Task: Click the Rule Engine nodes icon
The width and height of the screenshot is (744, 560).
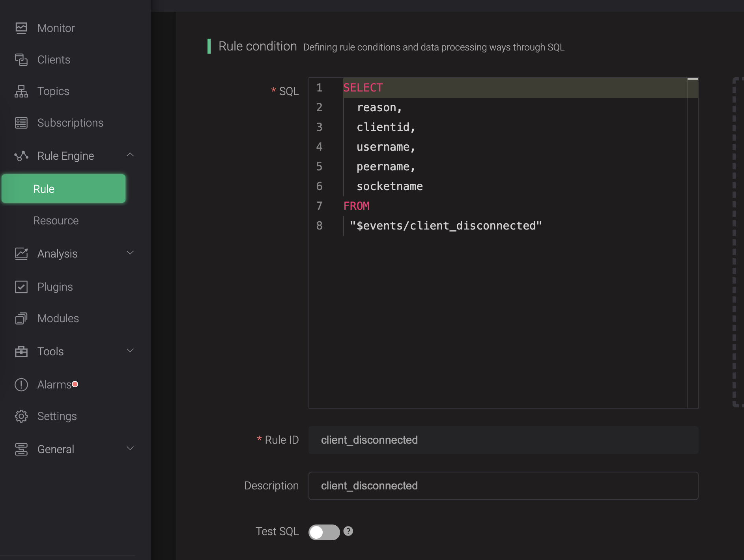Action: (x=21, y=156)
